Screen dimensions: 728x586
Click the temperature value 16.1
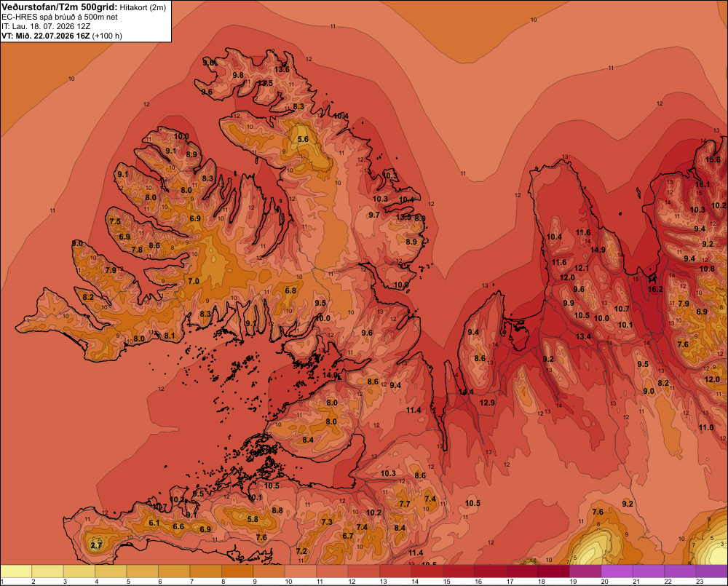point(703,184)
